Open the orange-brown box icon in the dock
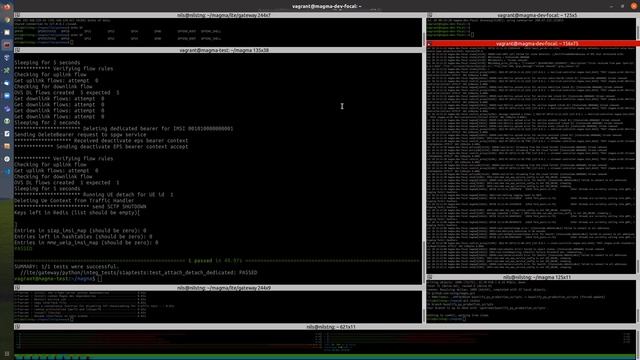 tap(7, 146)
